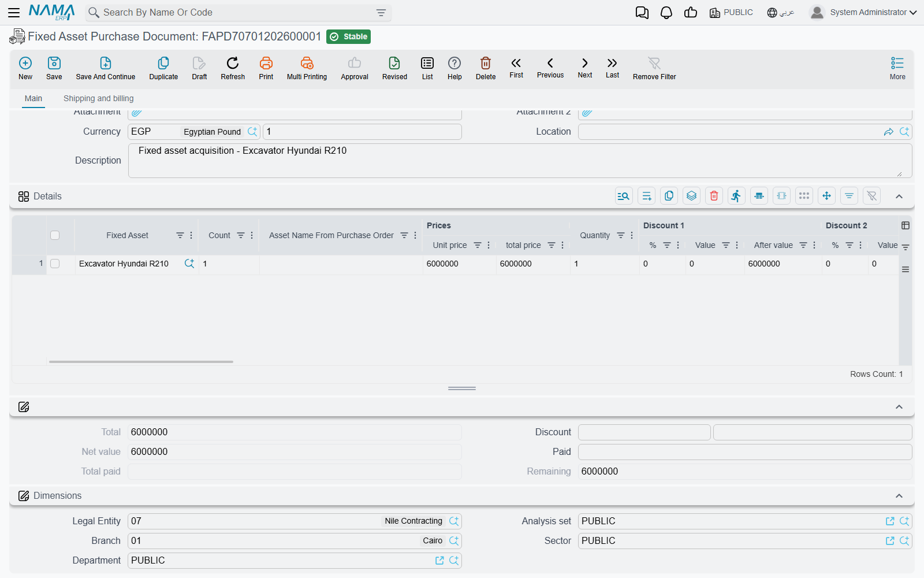Collapse the totals section
The image size is (924, 578).
(x=899, y=407)
